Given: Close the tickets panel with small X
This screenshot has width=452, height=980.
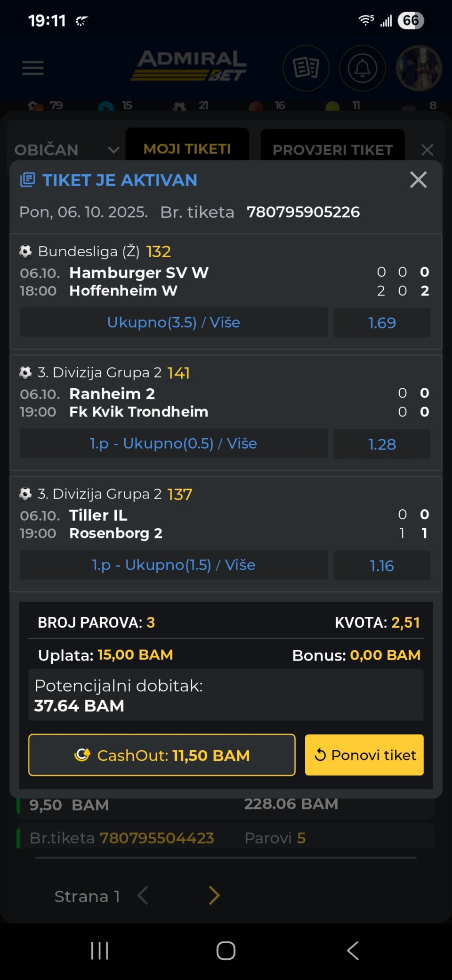Looking at the screenshot, I should [427, 150].
